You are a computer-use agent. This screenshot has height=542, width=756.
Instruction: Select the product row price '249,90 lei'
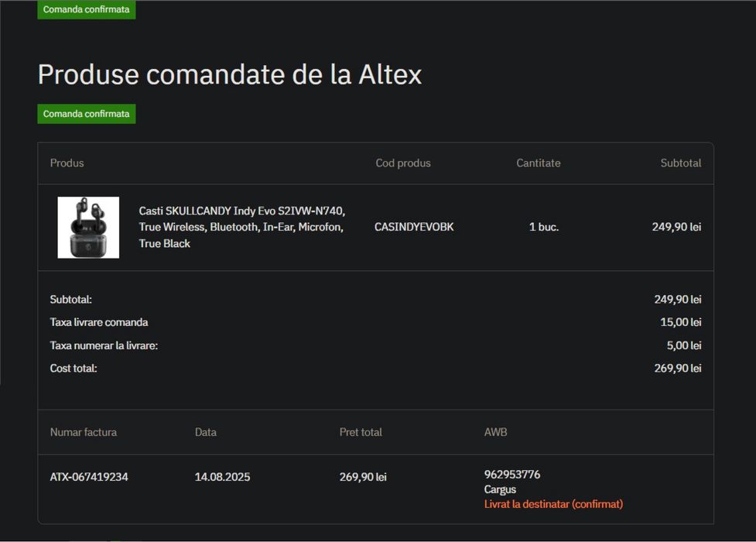pyautogui.click(x=676, y=227)
